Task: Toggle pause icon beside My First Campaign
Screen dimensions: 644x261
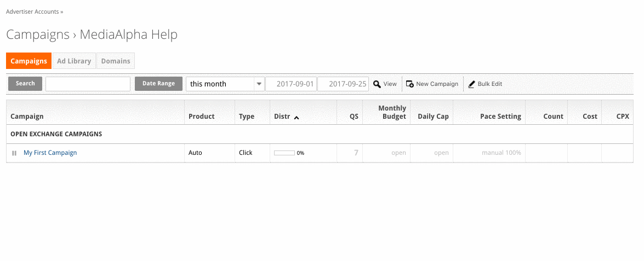Action: coord(14,153)
